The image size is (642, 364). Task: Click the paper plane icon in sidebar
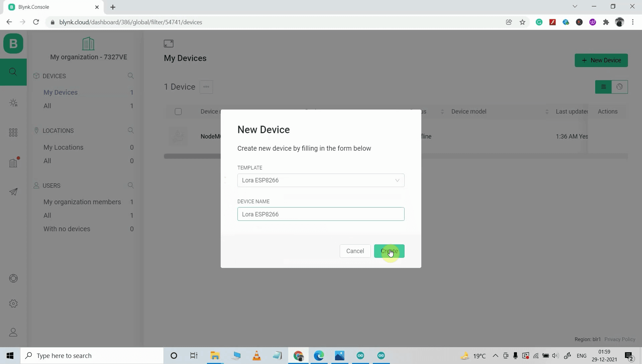point(13,192)
